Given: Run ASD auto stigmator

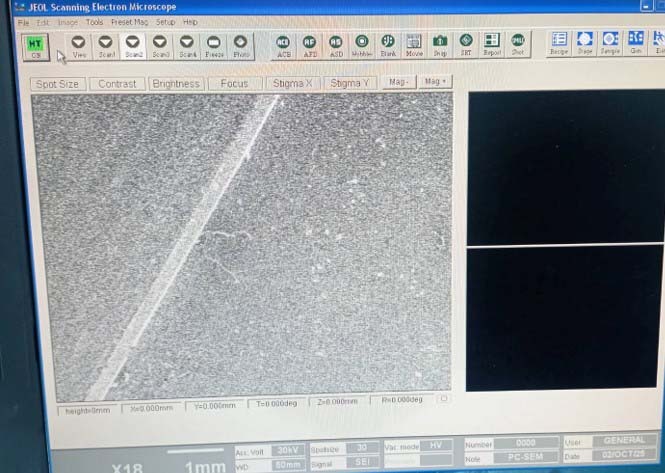Looking at the screenshot, I should [x=336, y=46].
